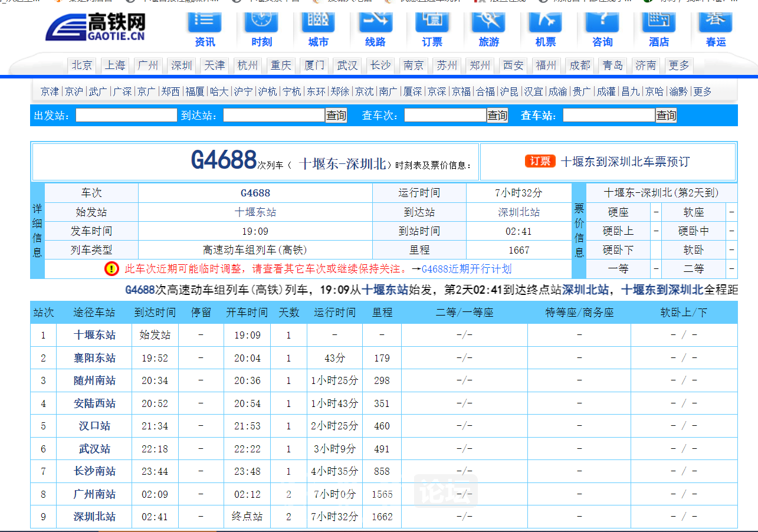This screenshot has height=532, width=758.
Task: Open the 订票 ticket booking icon
Action: click(432, 29)
